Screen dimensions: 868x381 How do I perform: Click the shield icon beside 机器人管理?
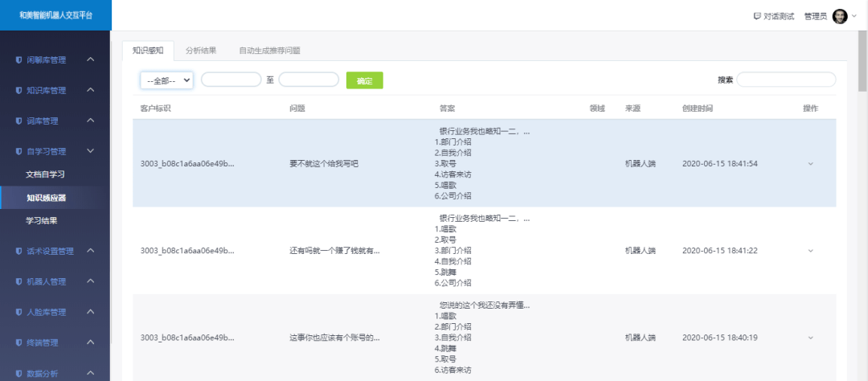click(18, 281)
